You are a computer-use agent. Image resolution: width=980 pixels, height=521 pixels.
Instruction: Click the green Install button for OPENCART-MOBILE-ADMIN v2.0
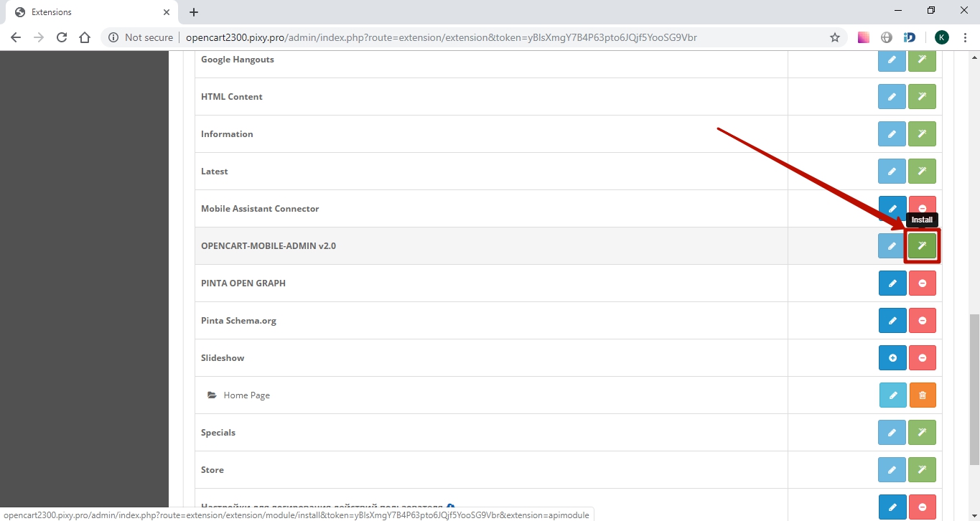[x=922, y=246]
